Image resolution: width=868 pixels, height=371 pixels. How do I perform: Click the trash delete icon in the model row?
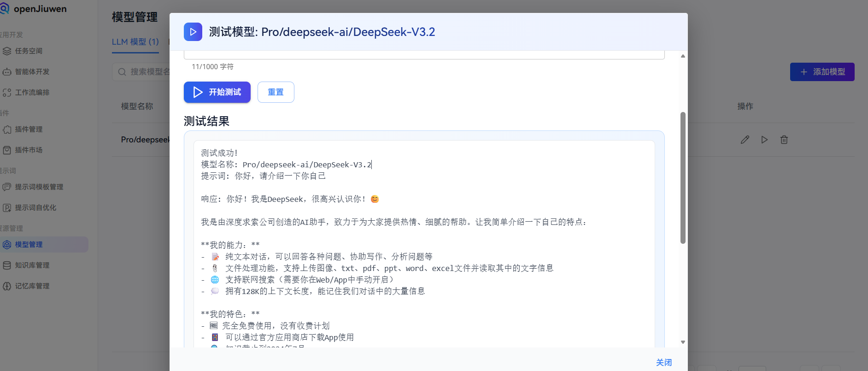coord(784,140)
